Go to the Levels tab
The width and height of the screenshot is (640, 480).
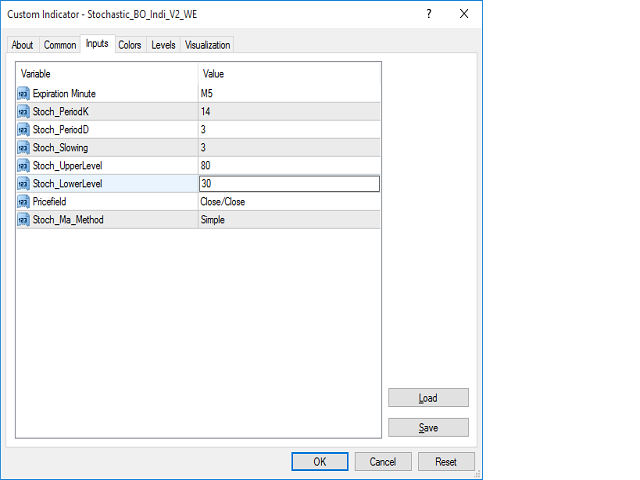pos(163,45)
